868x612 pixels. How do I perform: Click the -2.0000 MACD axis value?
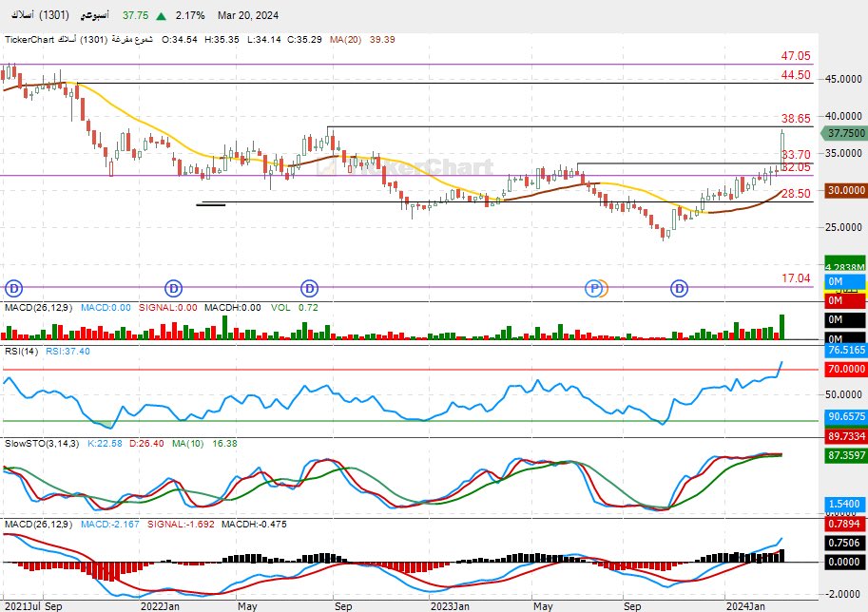point(842,594)
